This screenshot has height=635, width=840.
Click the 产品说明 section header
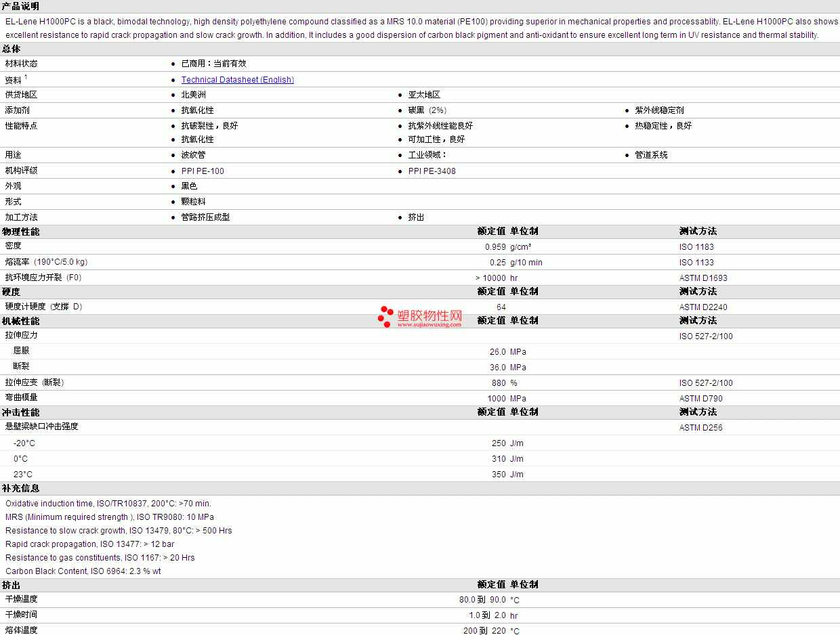click(21, 6)
